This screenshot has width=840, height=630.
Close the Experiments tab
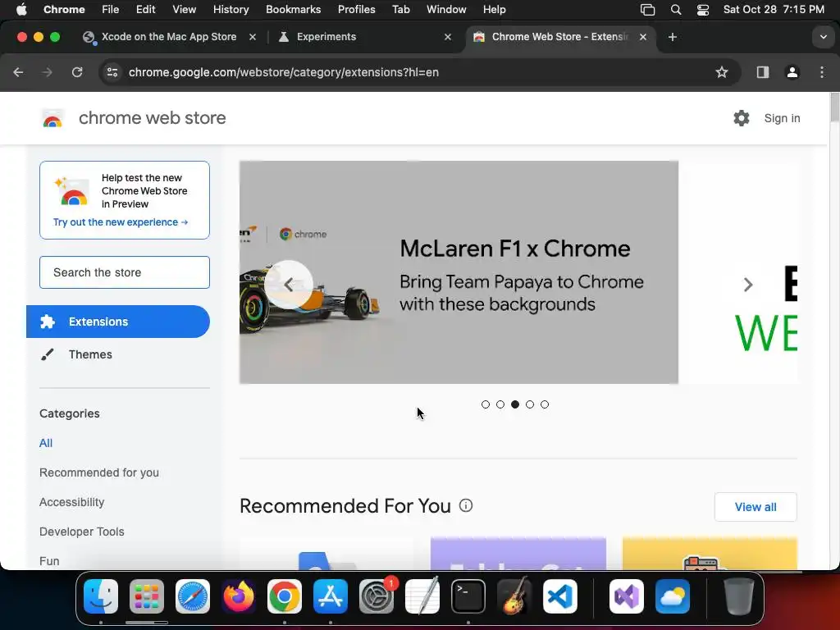pyautogui.click(x=448, y=37)
